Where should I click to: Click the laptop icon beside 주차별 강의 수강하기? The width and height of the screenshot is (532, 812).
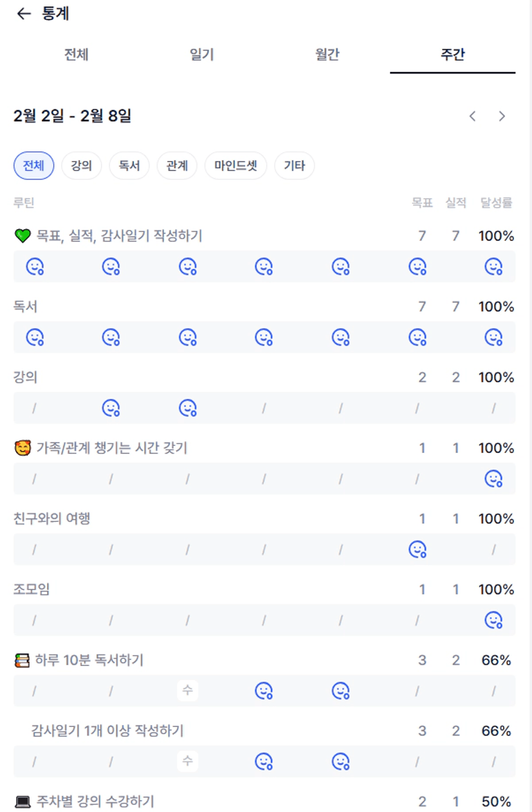[23, 802]
